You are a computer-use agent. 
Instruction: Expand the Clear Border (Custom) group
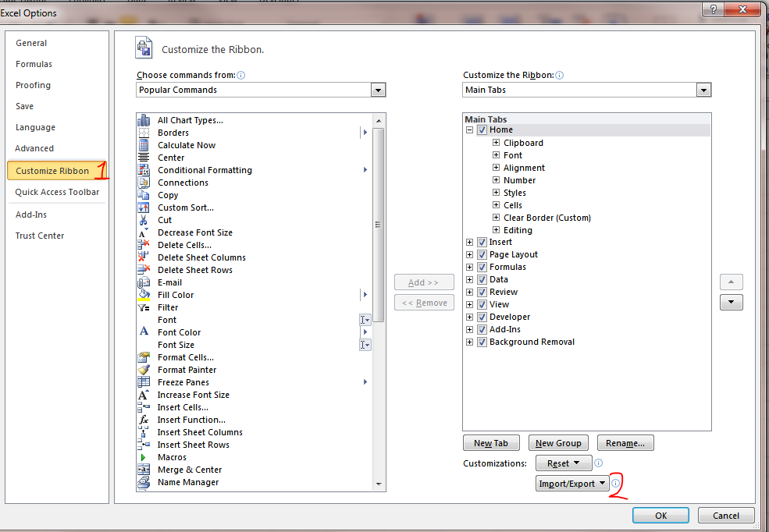pos(496,218)
